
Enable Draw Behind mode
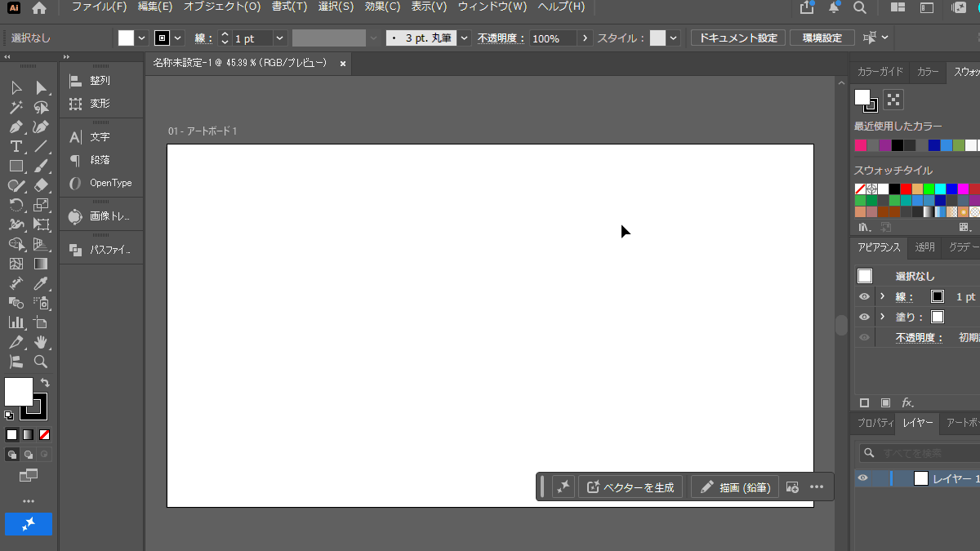coord(29,454)
